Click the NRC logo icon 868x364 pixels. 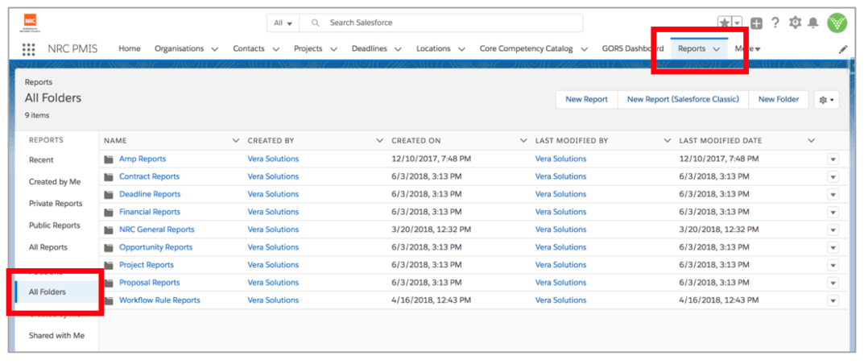pyautogui.click(x=30, y=23)
